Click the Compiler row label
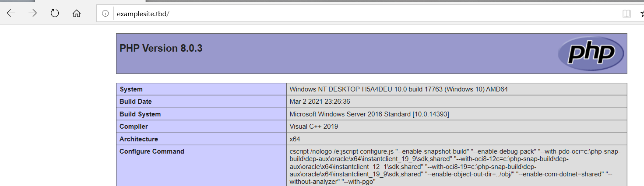 tap(134, 126)
